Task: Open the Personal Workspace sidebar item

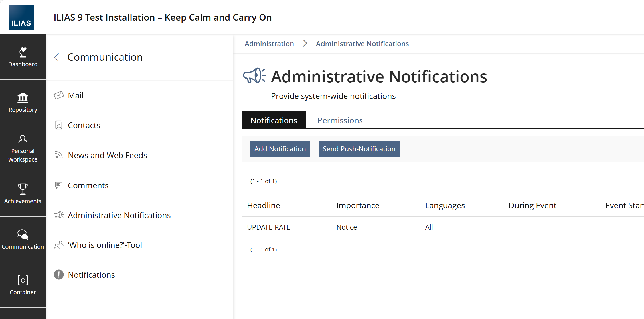Action: 23,148
